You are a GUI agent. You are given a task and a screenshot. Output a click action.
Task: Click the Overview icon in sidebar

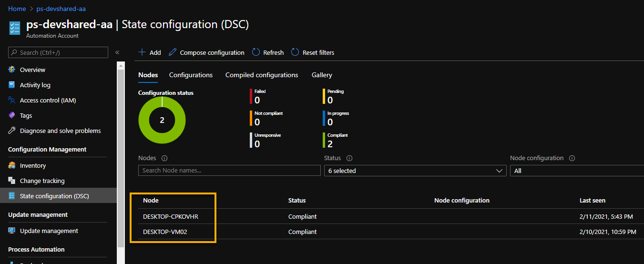click(12, 70)
